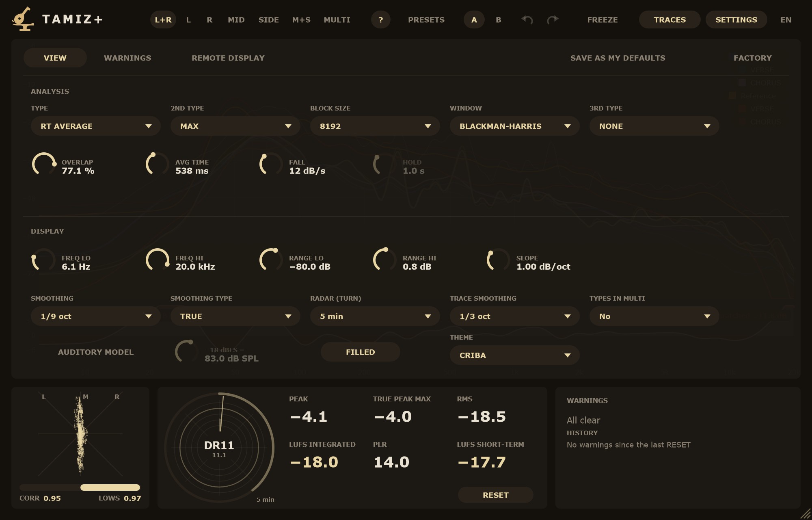Adjust the Overlap knob
The width and height of the screenshot is (812, 520).
coord(44,164)
